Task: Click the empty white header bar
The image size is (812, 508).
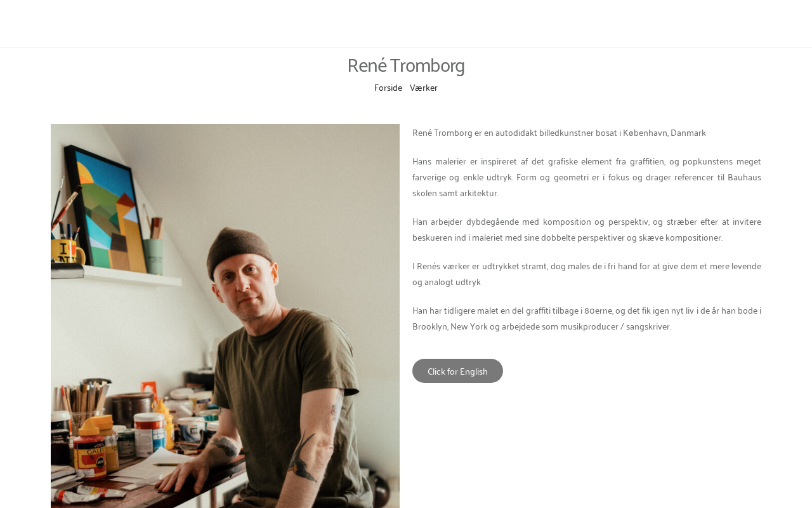Action: [406, 23]
